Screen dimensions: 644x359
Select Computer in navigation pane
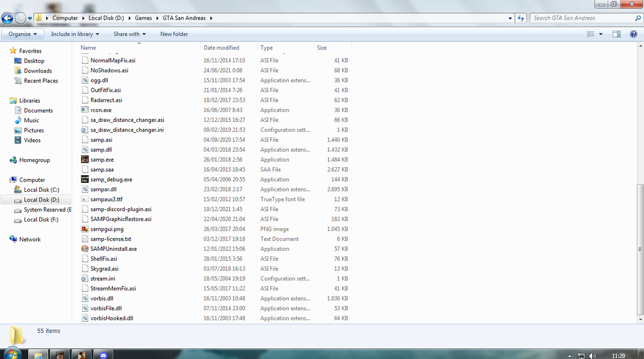32,180
